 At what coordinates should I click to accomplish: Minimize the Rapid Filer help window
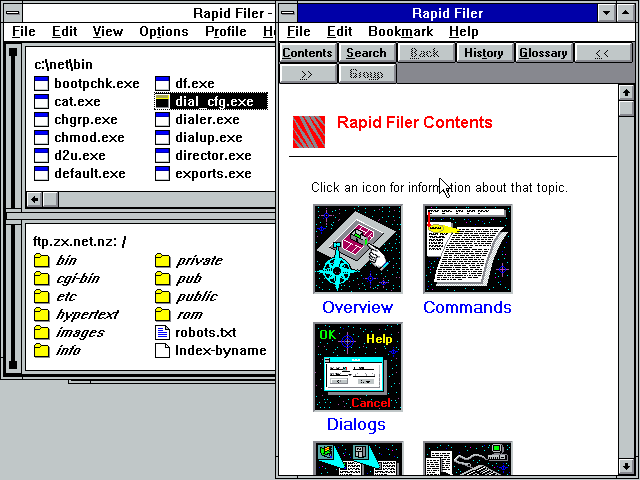click(x=607, y=13)
